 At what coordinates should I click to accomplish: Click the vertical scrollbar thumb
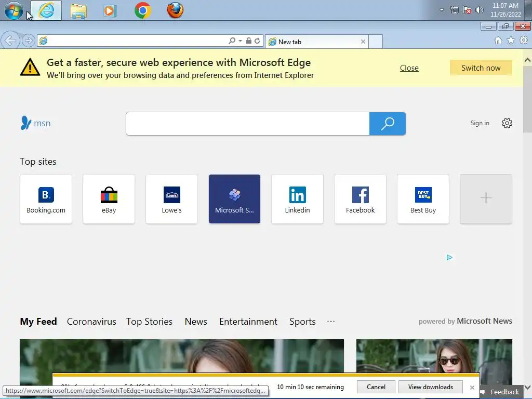528,99
